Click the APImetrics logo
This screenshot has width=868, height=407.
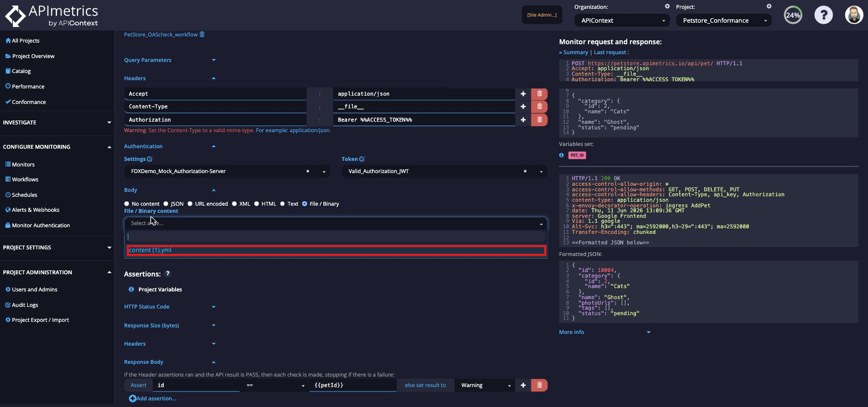coord(51,15)
